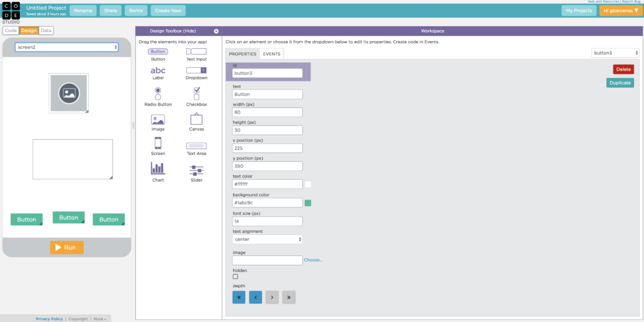Screen dimensions: 644x322
Task: Click the Rename project button
Action: tap(83, 11)
